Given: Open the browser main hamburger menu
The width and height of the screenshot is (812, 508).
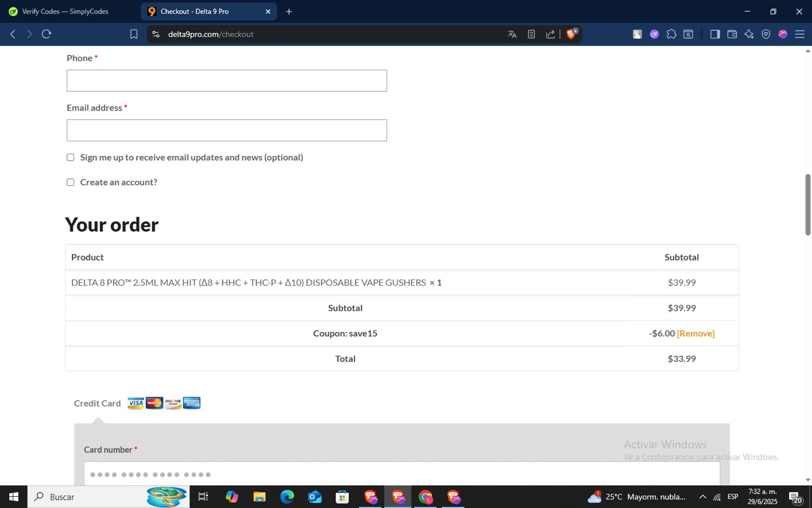Looking at the screenshot, I should [x=800, y=34].
